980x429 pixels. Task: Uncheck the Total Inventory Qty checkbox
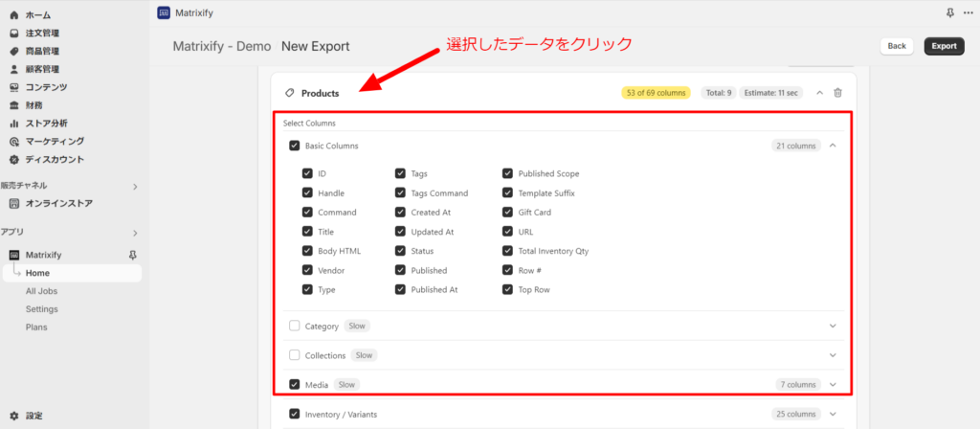(x=507, y=251)
